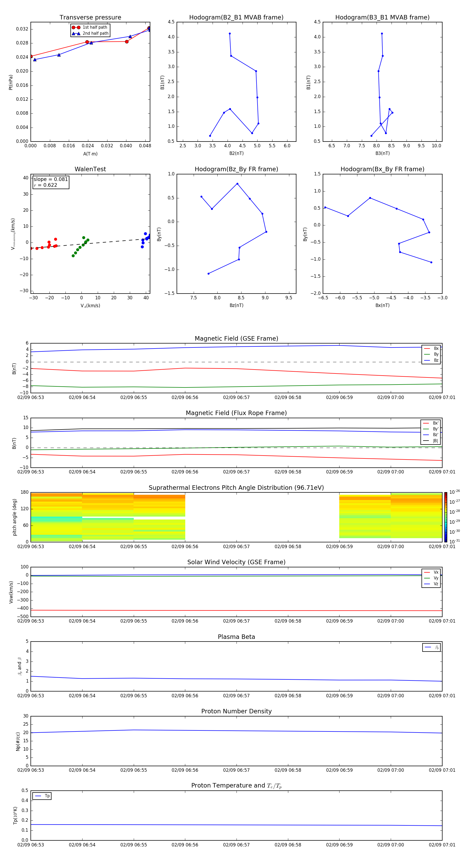Click the '2nd half path' legend entry
This screenshot has width=473, height=868.
(x=90, y=33)
